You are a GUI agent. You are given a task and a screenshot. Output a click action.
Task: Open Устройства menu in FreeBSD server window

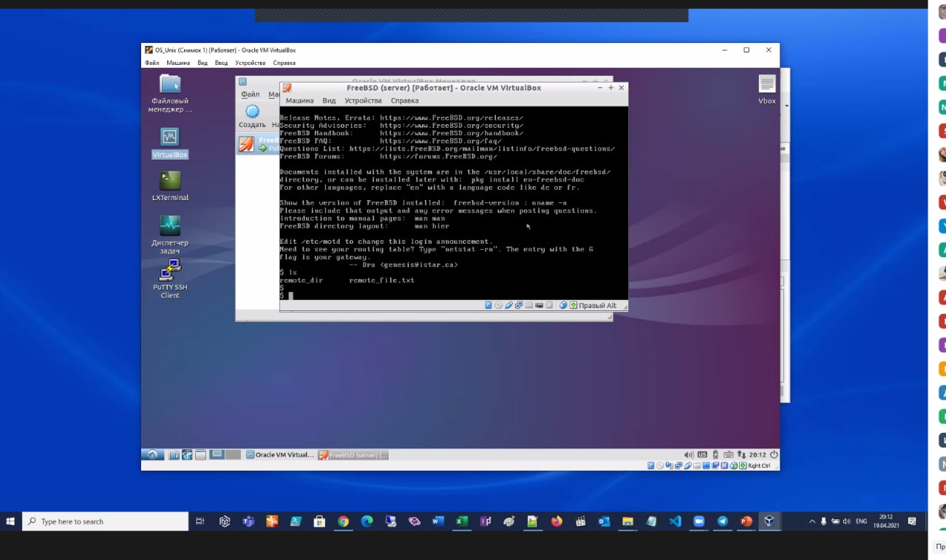click(363, 100)
